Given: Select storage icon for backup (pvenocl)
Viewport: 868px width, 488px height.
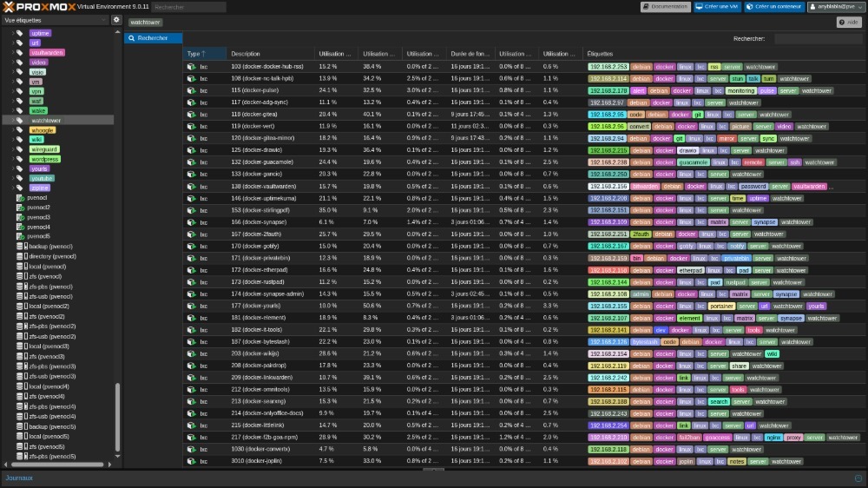Looking at the screenshot, I should click(x=21, y=247).
